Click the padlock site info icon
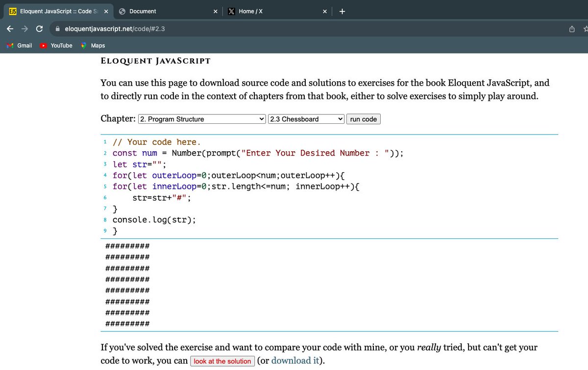The height and width of the screenshot is (370, 588). (57, 28)
